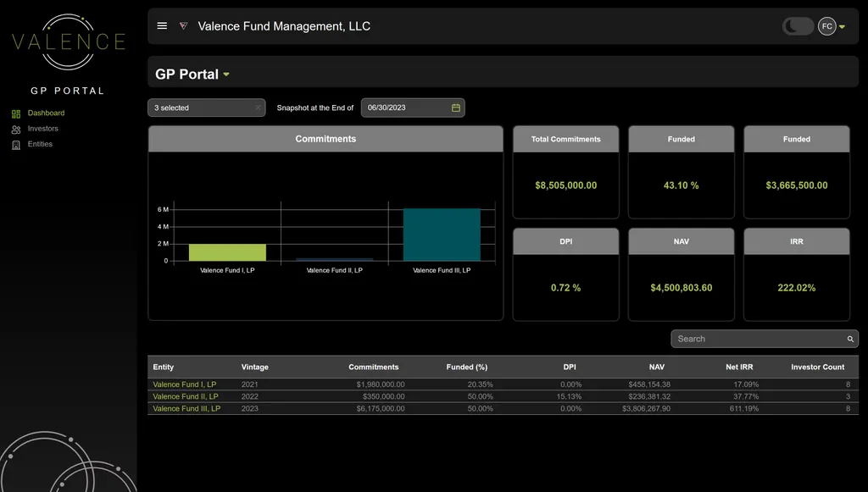Click the search magnifier icon
Screen dimensions: 868x492
[x=850, y=339]
